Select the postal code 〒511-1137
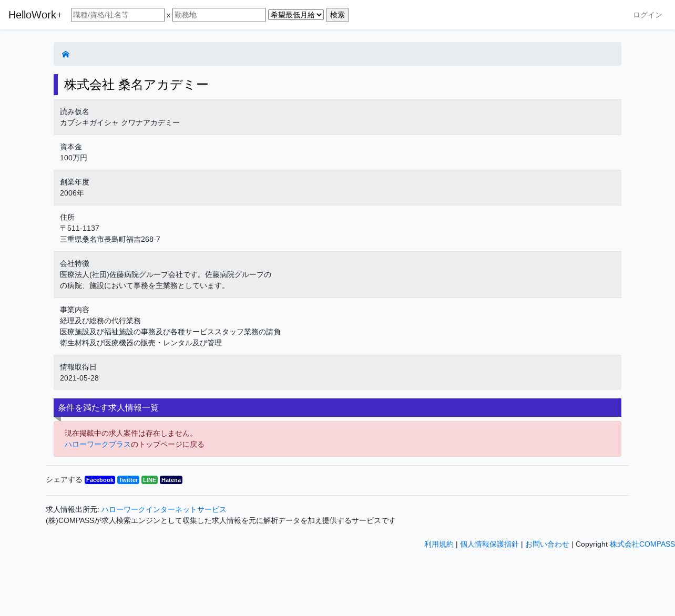Screen dimensions: 675x616 pyautogui.click(x=79, y=228)
